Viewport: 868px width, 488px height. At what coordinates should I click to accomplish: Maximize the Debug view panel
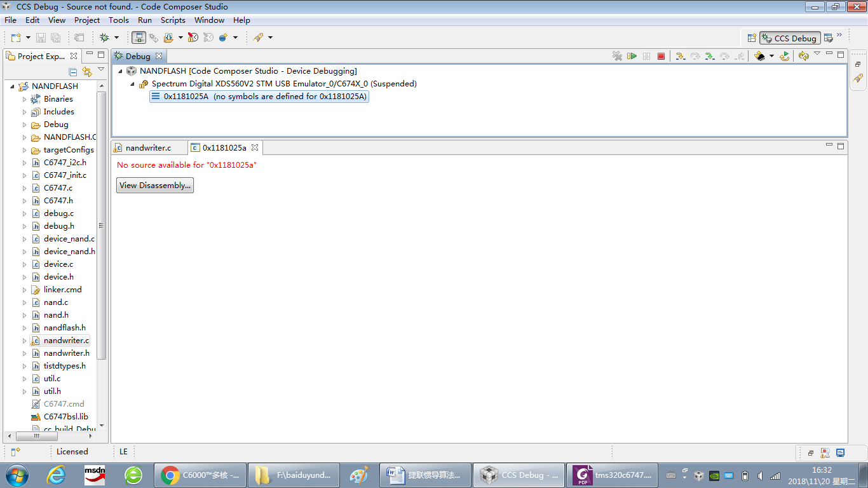[841, 55]
